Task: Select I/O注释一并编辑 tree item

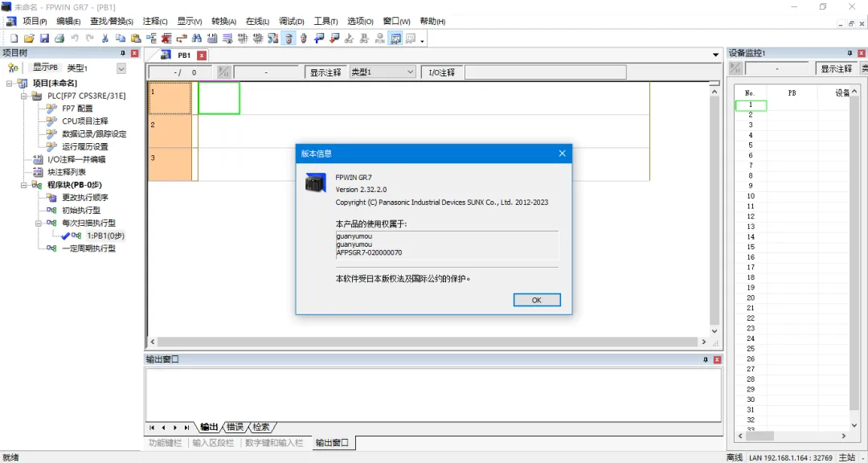Action: [76, 159]
